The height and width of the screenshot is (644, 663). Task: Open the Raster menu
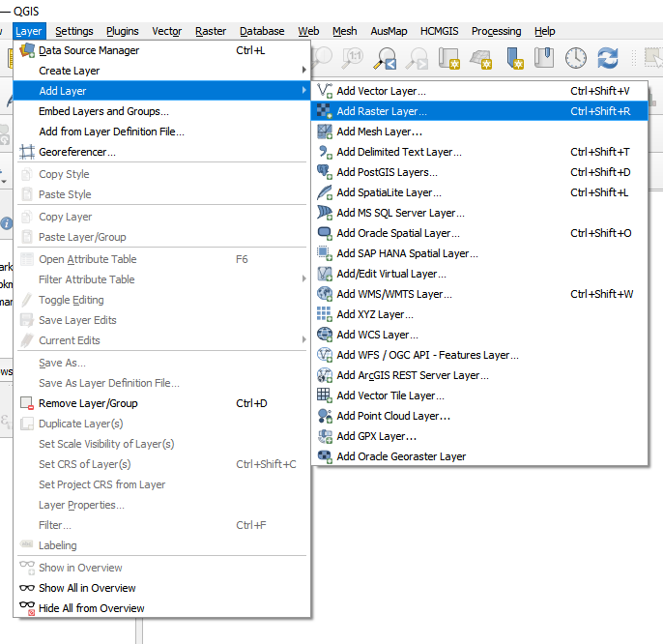tap(211, 31)
